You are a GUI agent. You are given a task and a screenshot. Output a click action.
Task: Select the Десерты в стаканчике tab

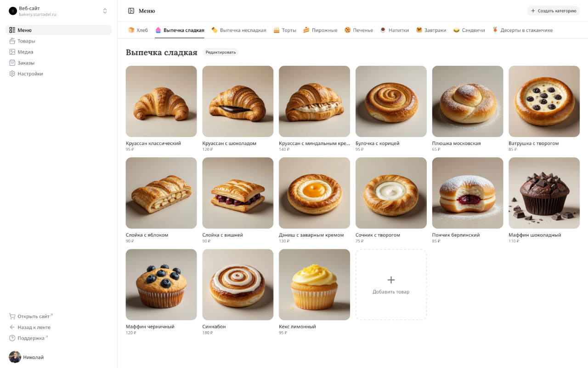(522, 30)
